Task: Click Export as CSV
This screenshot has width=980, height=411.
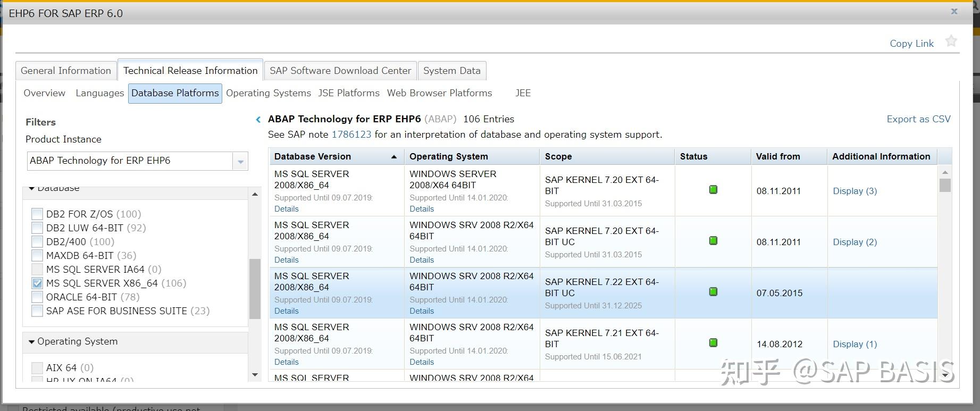Action: 918,119
